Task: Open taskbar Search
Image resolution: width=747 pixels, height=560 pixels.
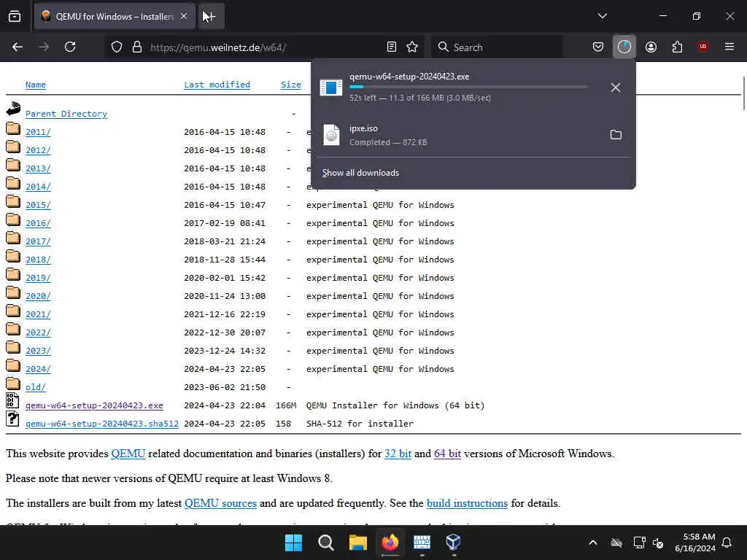Action: (326, 542)
